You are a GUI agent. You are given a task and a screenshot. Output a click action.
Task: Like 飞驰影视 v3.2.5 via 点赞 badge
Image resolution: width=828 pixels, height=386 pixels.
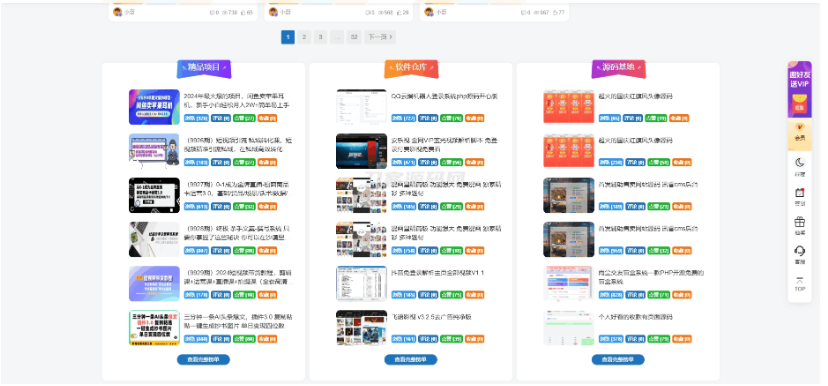451,339
